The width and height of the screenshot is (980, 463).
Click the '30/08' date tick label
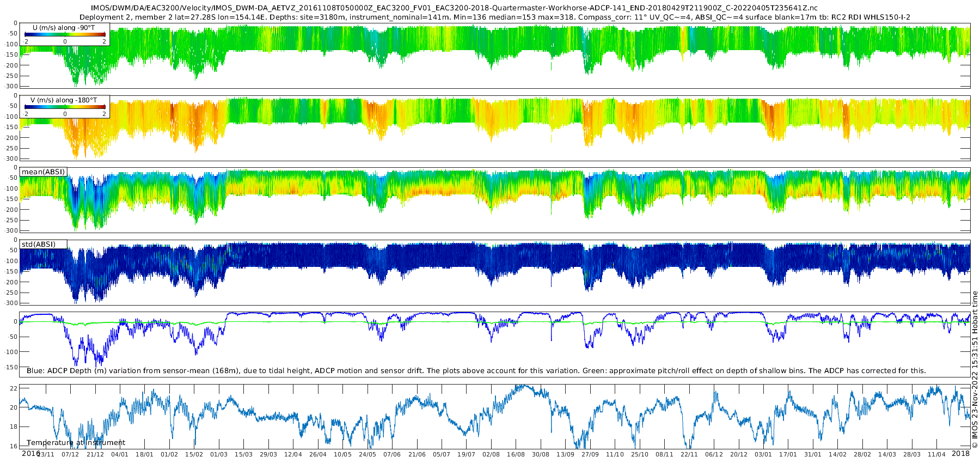pyautogui.click(x=541, y=454)
